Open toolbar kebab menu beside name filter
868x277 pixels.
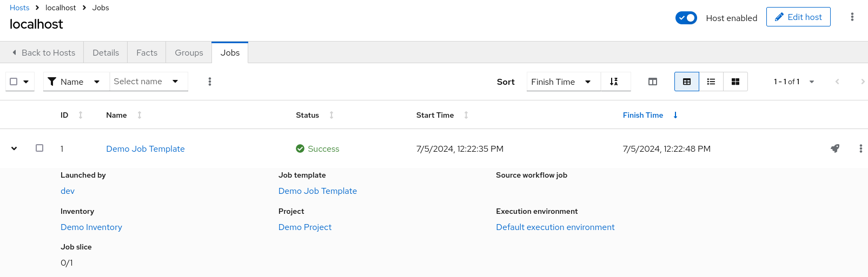pos(210,82)
